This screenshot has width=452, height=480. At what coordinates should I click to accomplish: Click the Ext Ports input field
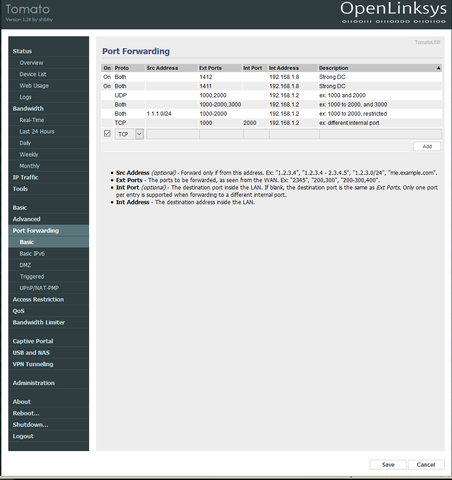(x=221, y=134)
